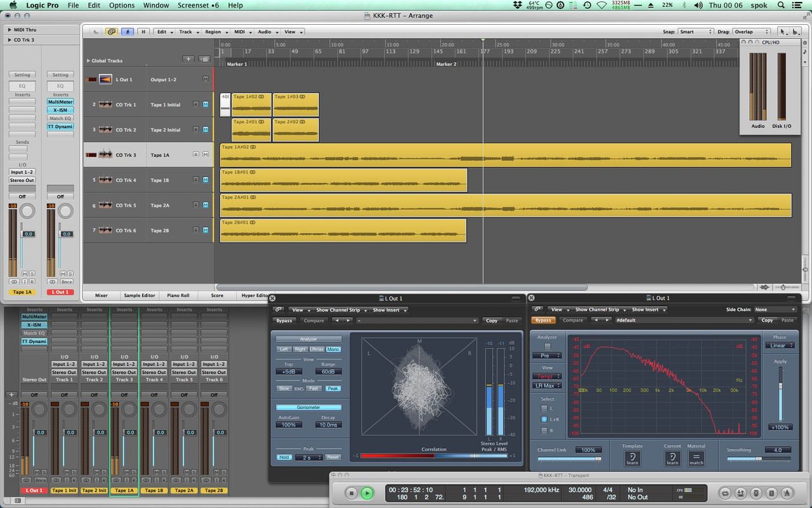Open the Peak hold 2 s dropdown

pyautogui.click(x=309, y=457)
